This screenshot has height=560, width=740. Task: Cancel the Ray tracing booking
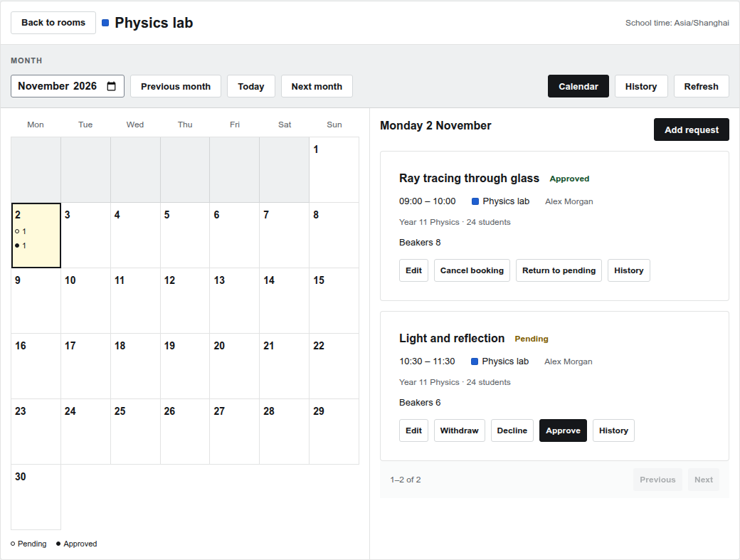tap(472, 270)
